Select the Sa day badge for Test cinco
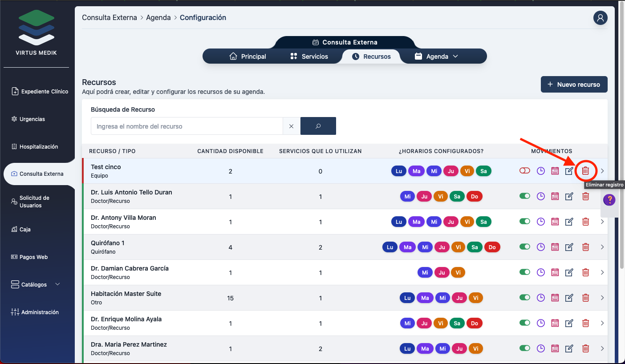This screenshot has width=625, height=364. click(x=483, y=171)
